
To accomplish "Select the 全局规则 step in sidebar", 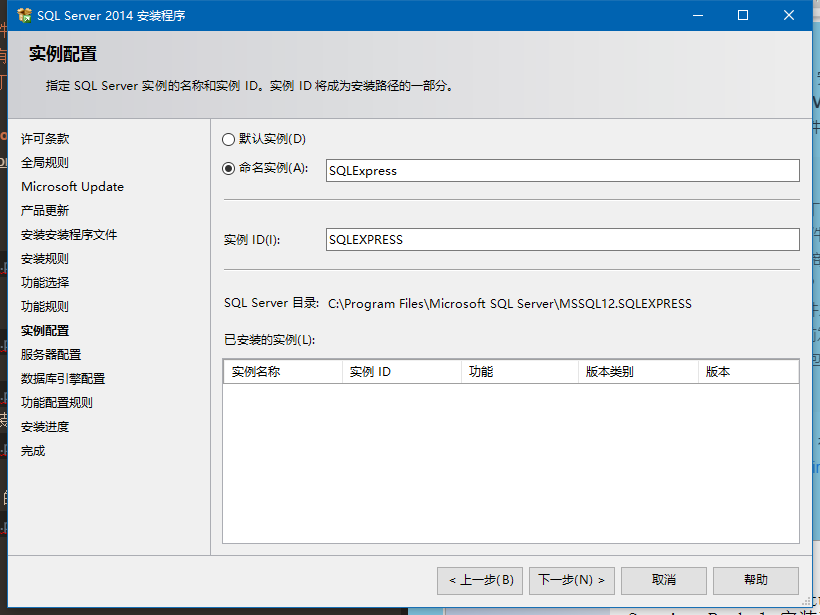I will click(x=45, y=163).
